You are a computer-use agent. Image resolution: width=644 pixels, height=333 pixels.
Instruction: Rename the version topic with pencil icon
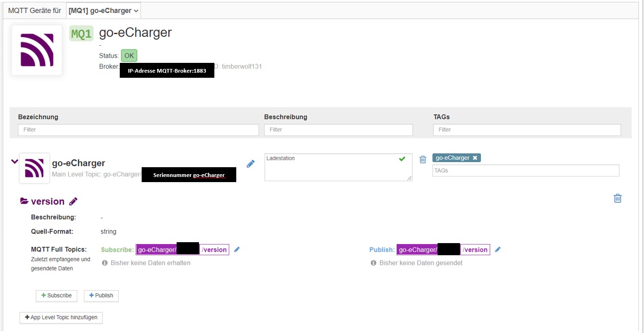point(73,201)
